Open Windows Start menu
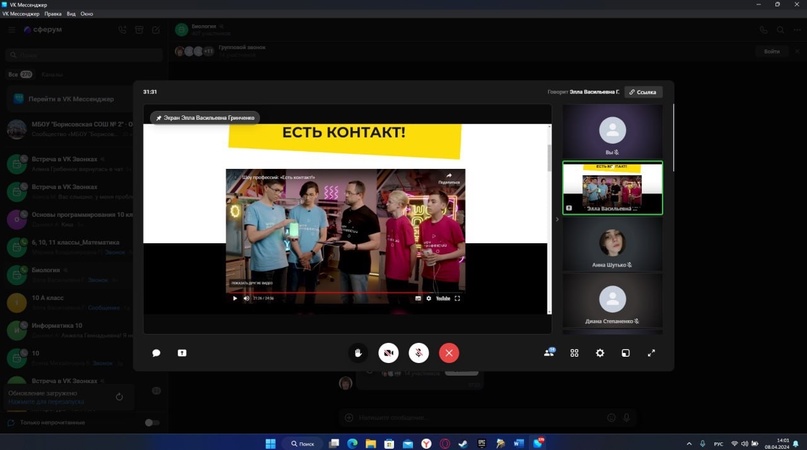Image resolution: width=807 pixels, height=450 pixels. pos(270,443)
